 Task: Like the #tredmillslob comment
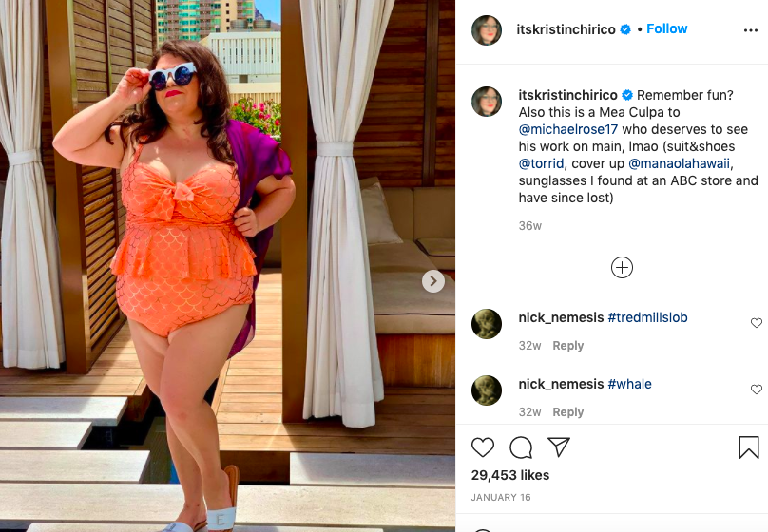757,323
